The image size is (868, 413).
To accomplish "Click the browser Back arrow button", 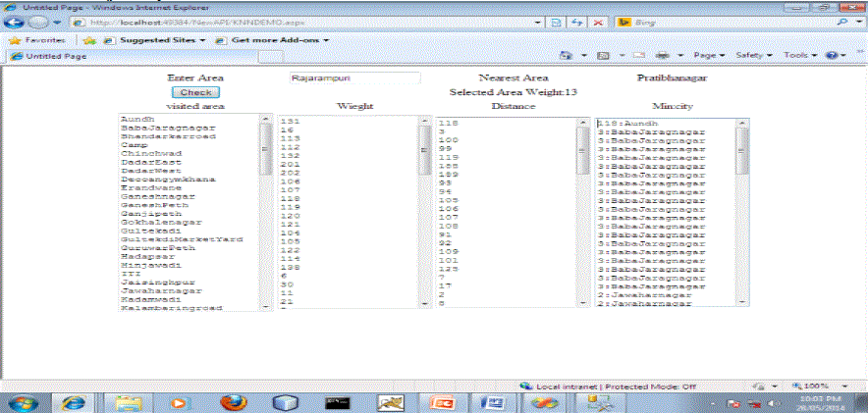I will (x=14, y=22).
